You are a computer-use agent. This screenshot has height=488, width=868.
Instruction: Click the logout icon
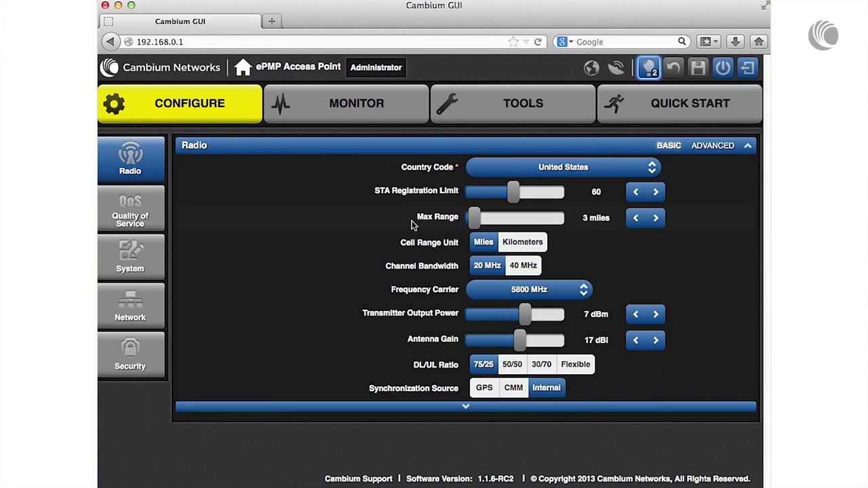[x=747, y=67]
